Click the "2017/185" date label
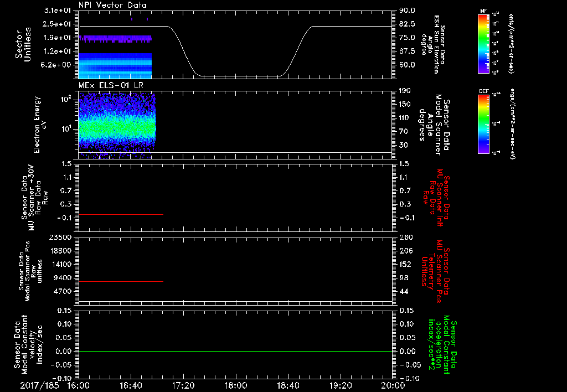Screen dimensions: 567x392 click(x=39, y=385)
